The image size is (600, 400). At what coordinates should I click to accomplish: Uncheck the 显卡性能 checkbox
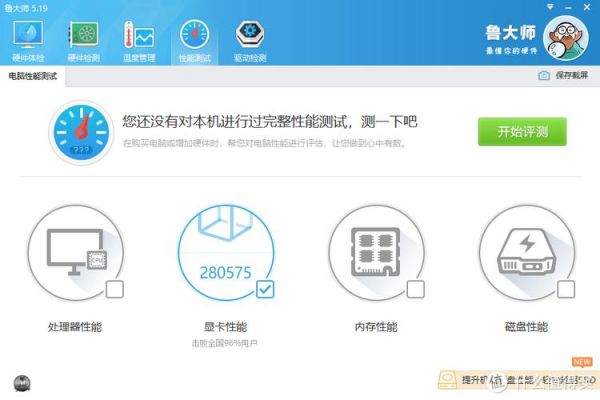click(x=265, y=289)
